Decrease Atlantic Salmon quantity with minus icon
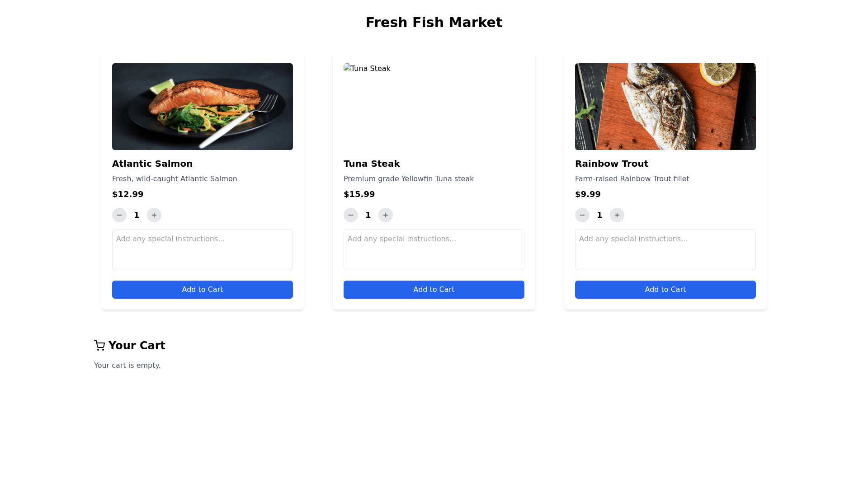Viewport: 868px width, 488px height. (119, 215)
